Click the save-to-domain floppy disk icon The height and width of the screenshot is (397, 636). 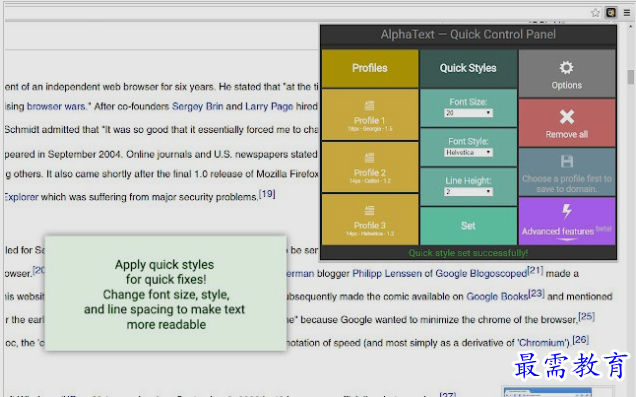coord(567,161)
